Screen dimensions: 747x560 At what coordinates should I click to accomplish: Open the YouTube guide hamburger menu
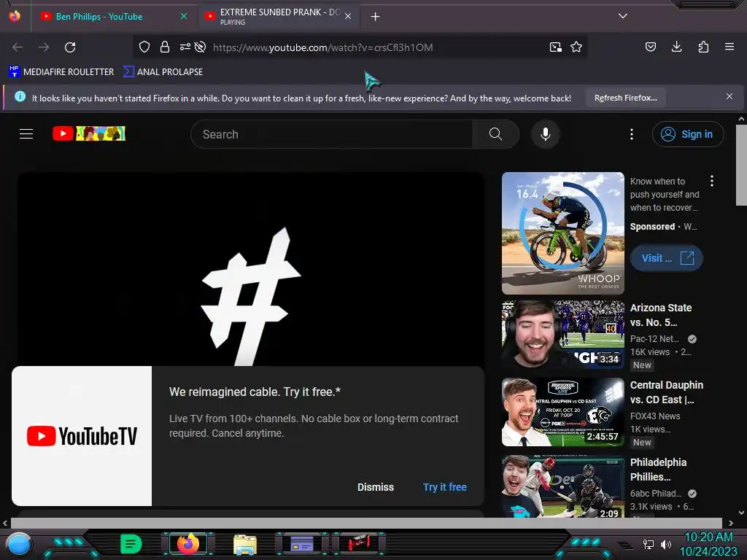click(26, 134)
